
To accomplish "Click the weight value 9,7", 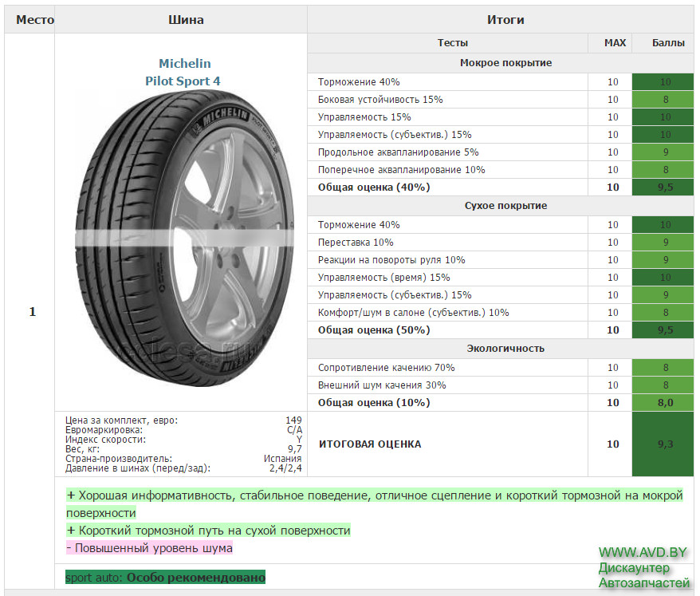I will click(x=295, y=449).
